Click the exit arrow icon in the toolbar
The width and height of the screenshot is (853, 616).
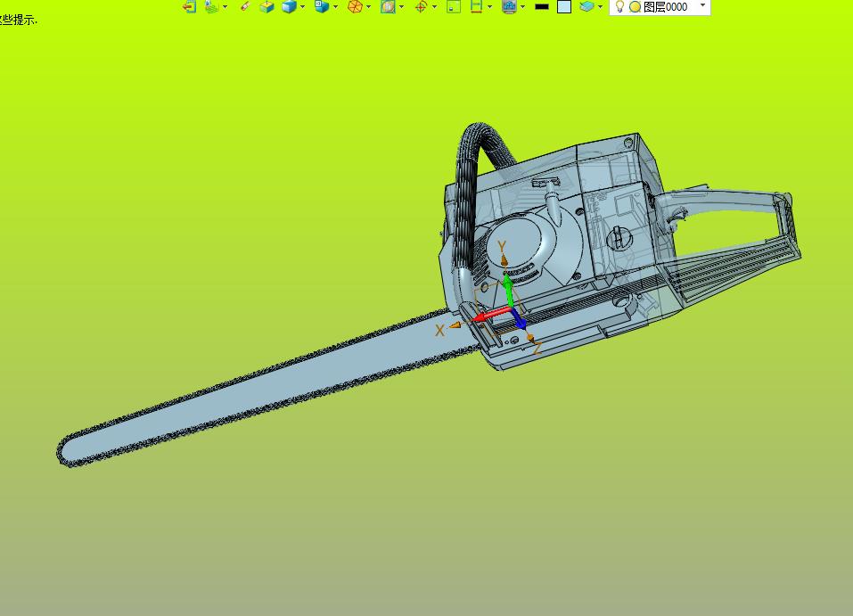189,6
